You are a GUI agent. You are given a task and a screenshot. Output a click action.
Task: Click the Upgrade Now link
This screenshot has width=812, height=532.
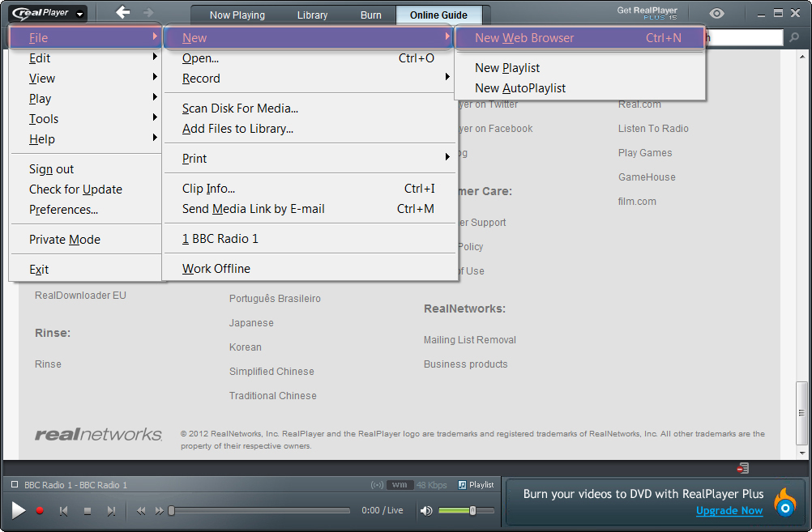pos(729,511)
